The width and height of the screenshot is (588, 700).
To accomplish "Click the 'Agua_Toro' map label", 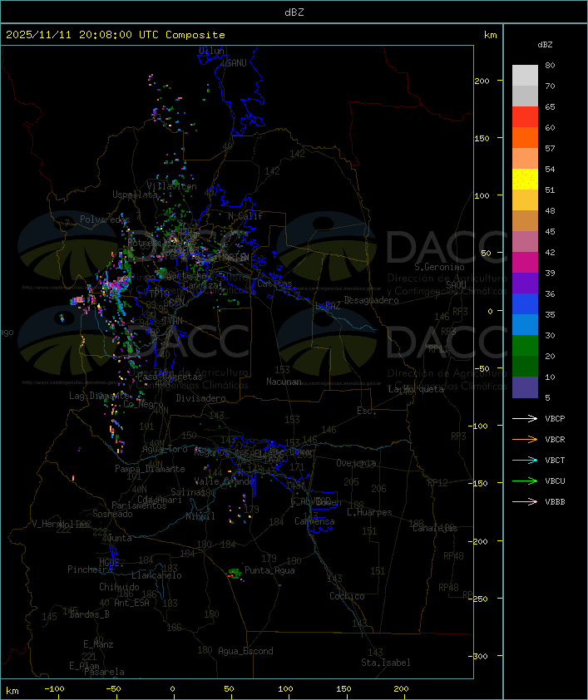I will pos(165,450).
